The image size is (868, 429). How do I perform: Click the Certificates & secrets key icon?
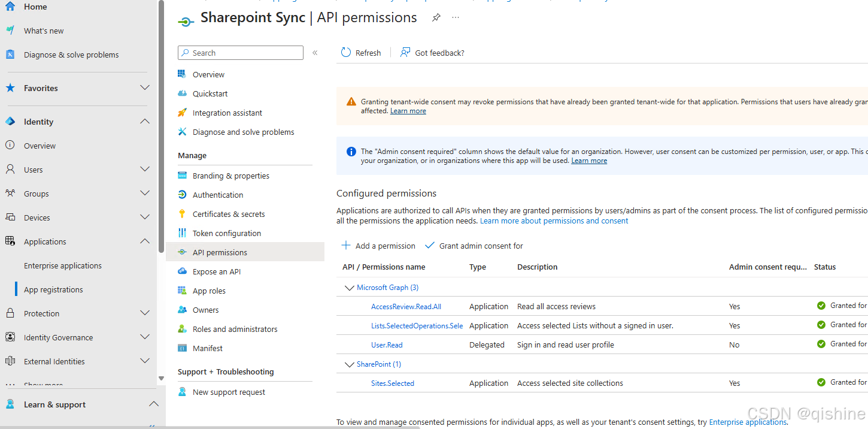coord(183,214)
